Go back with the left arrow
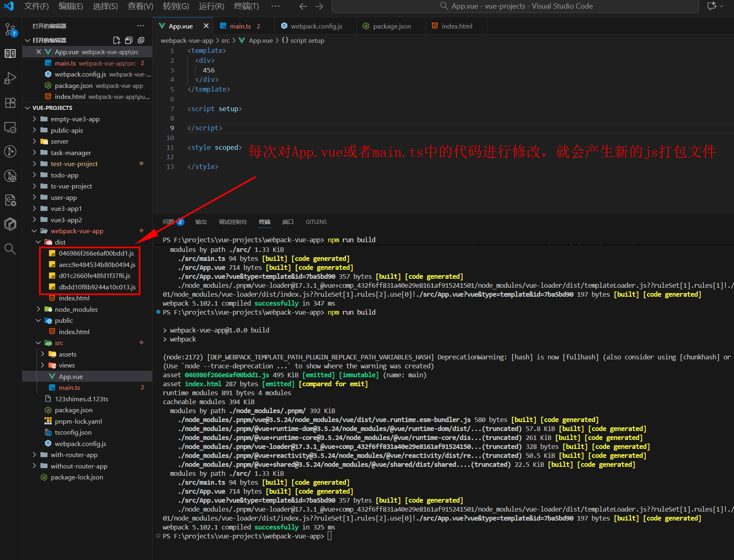This screenshot has height=560, width=734. point(303,6)
